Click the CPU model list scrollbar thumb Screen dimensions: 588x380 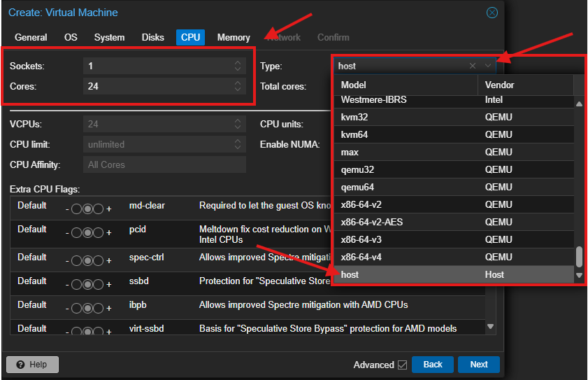tap(579, 258)
